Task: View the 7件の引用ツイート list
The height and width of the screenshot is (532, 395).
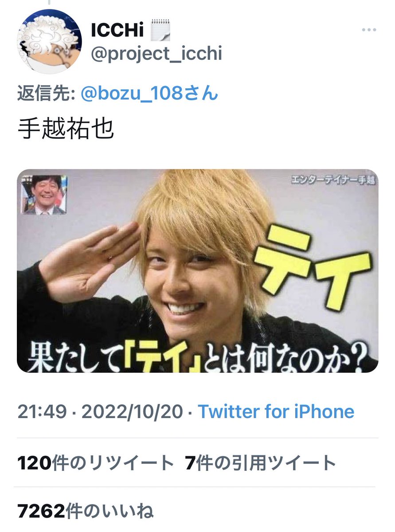Action: [261, 463]
